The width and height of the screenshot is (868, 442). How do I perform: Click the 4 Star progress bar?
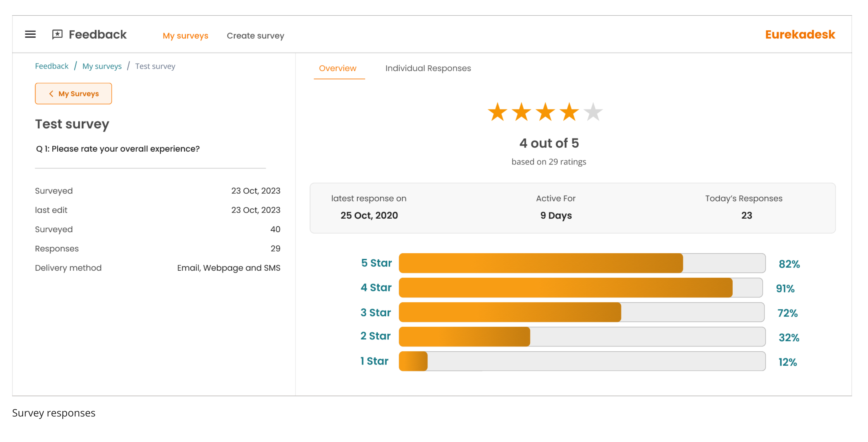click(581, 288)
